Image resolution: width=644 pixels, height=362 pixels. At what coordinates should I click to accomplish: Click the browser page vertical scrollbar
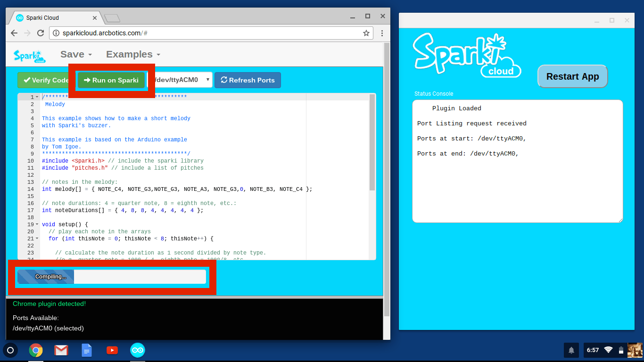387,179
